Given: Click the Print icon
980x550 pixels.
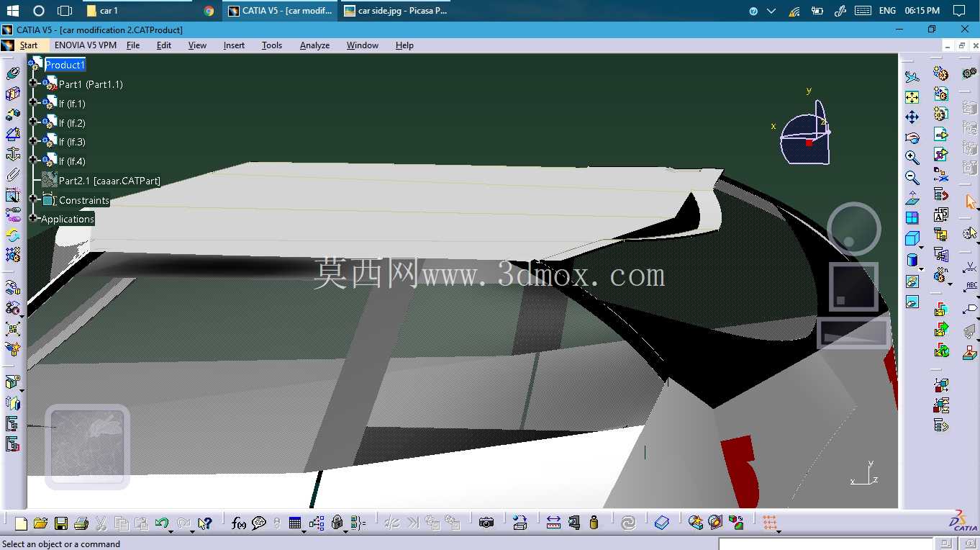Looking at the screenshot, I should pos(81,523).
